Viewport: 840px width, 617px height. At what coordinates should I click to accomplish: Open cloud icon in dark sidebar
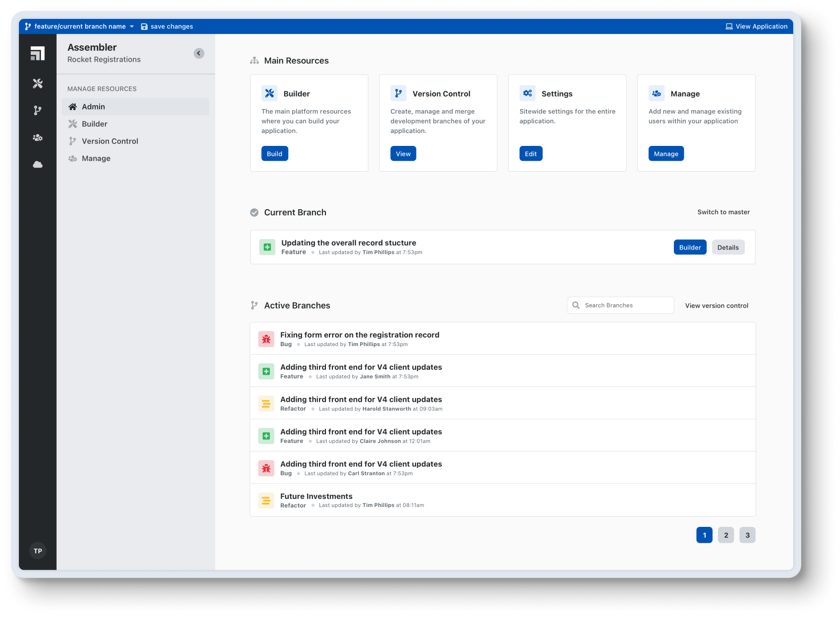click(38, 164)
